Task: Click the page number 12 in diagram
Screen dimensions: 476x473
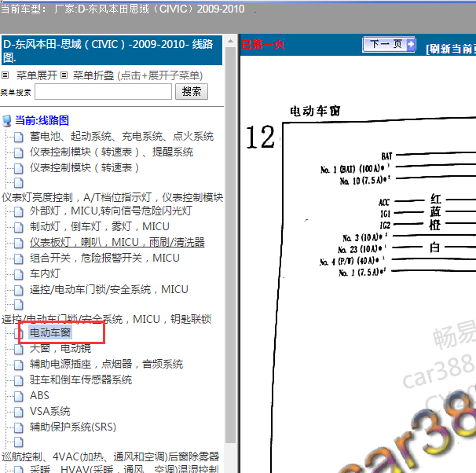Action: pyautogui.click(x=261, y=137)
